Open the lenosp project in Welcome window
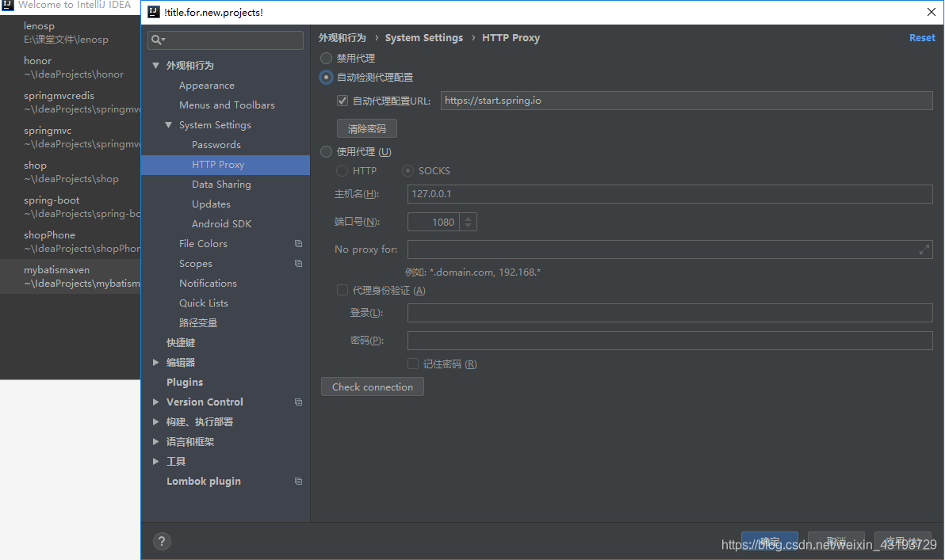This screenshot has width=945, height=560. click(70, 32)
